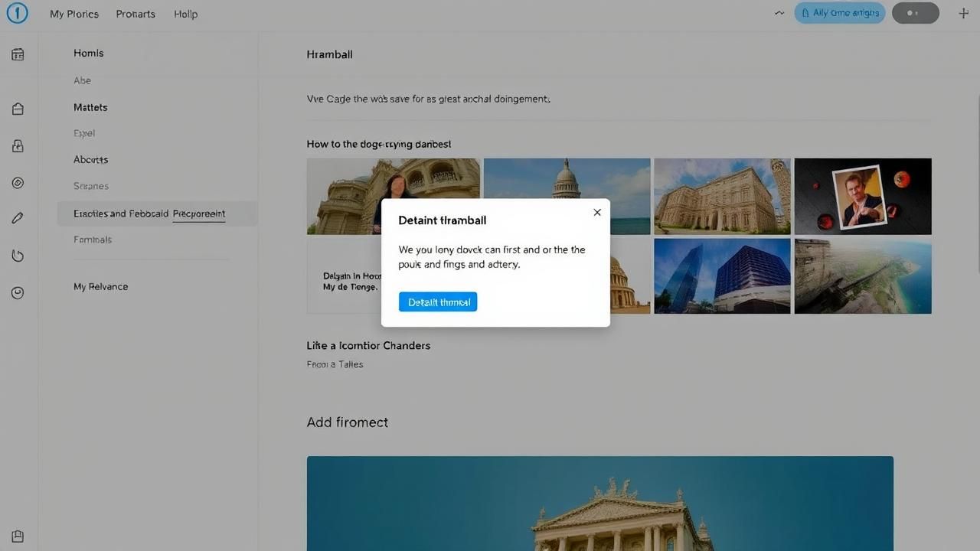Click the blue Ally pill button in header
Viewport: 980px width, 551px height.
840,13
